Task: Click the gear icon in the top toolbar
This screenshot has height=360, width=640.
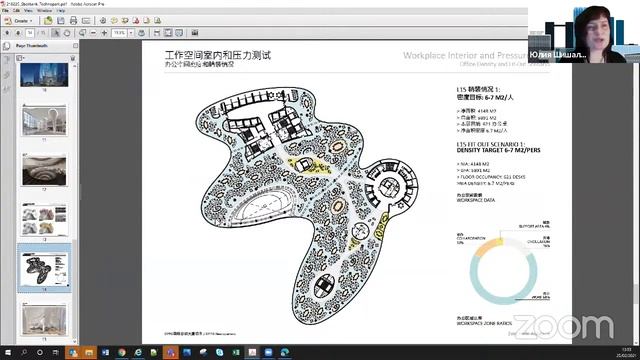Action: 103,20
